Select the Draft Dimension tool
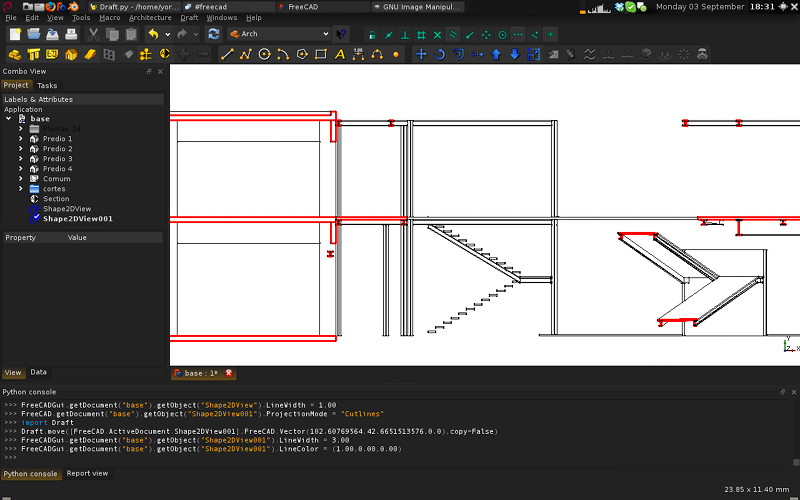800x500 pixels. coord(358,54)
